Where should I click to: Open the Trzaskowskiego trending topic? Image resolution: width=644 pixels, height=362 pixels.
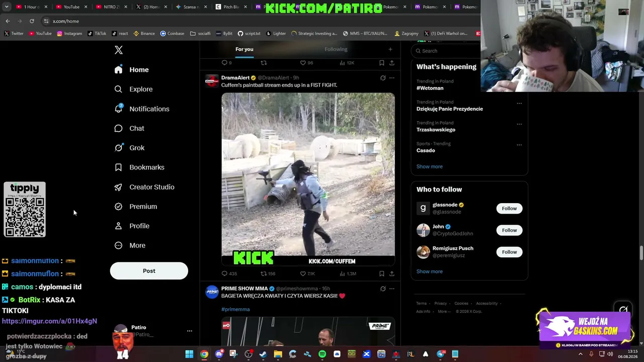(436, 130)
